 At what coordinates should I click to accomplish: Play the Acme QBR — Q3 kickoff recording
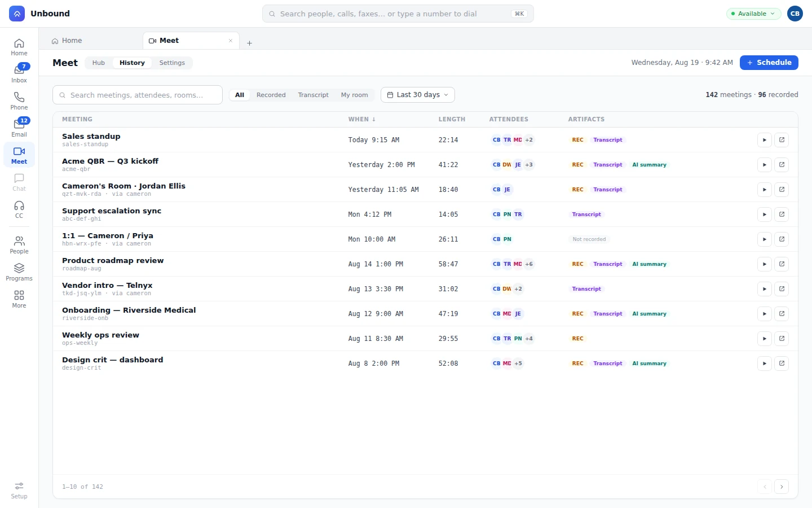click(764, 165)
